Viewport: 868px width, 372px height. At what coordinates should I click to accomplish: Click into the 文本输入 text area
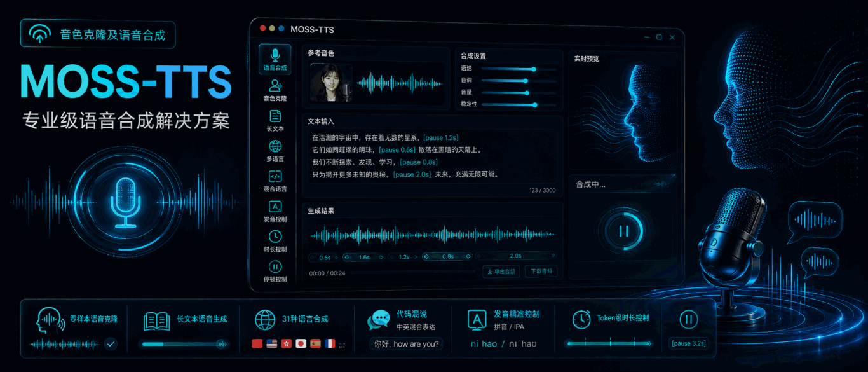coord(432,156)
